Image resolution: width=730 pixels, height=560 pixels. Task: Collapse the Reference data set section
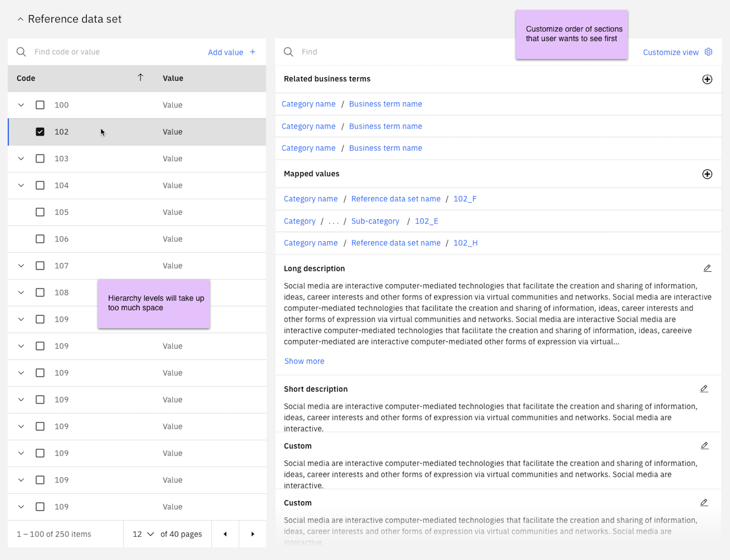point(21,19)
